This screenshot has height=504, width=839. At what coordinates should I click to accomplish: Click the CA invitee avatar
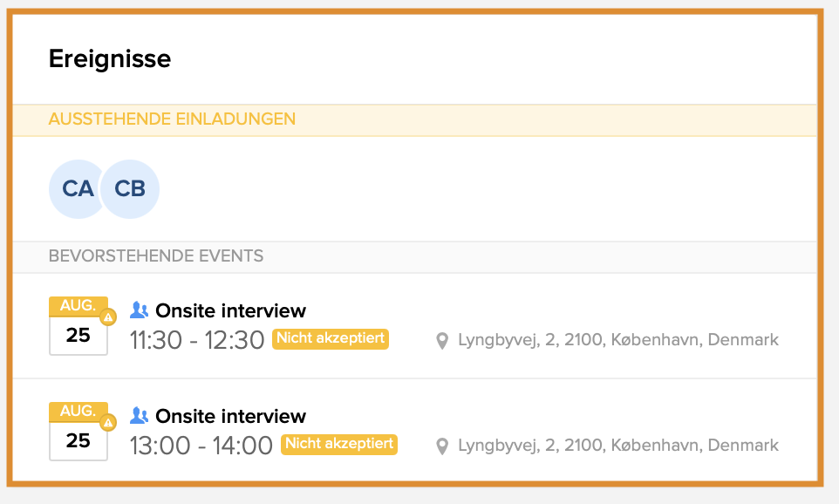pos(78,188)
